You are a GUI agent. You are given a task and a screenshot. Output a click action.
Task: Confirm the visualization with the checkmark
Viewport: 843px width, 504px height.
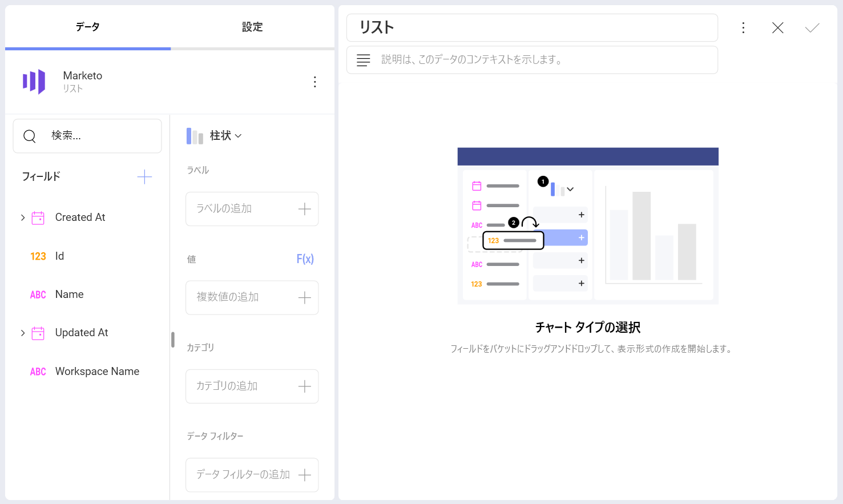pos(812,27)
